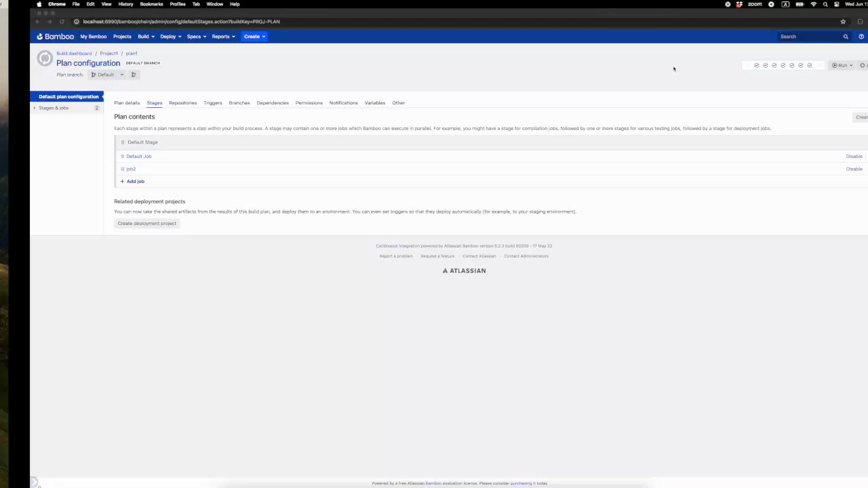Click the search magnifier icon in Bamboo header
The height and width of the screenshot is (488, 868).
(846, 37)
